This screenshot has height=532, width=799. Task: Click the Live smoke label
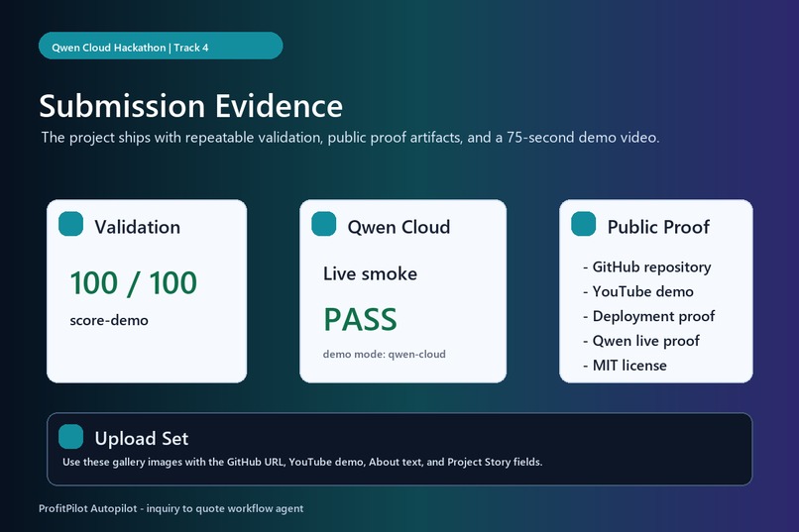pos(370,273)
